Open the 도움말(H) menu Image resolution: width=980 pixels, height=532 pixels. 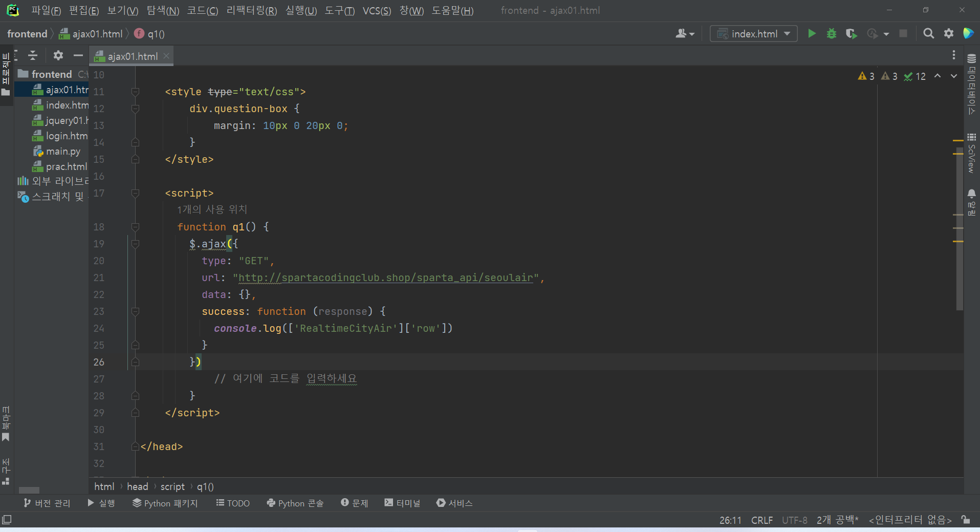(452, 11)
